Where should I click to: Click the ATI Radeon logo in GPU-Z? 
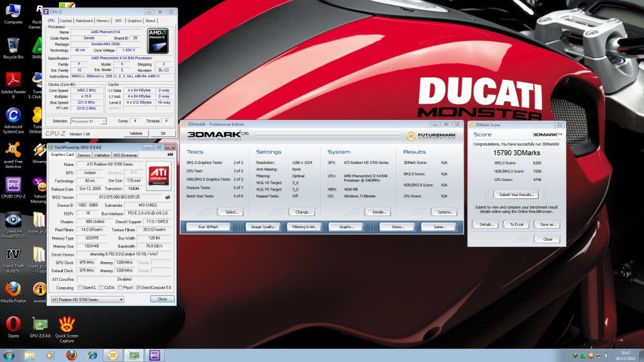158,176
